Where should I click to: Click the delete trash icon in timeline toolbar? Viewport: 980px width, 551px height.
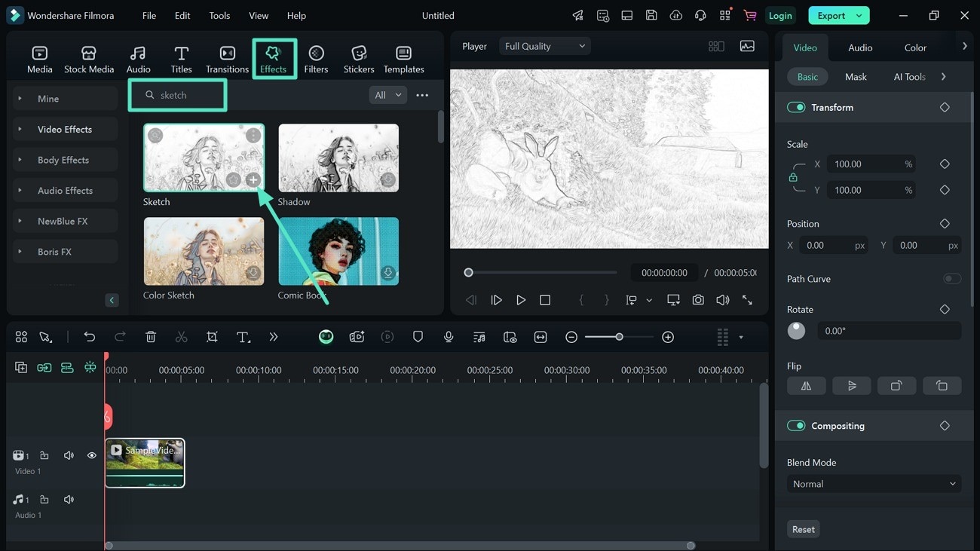(x=151, y=337)
